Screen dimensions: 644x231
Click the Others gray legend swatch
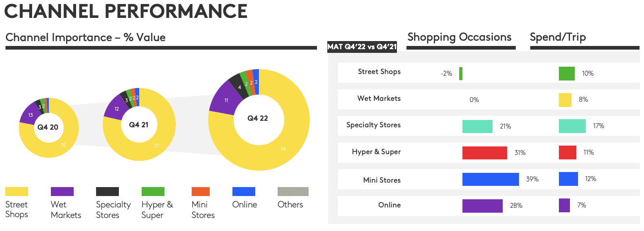[x=293, y=192]
